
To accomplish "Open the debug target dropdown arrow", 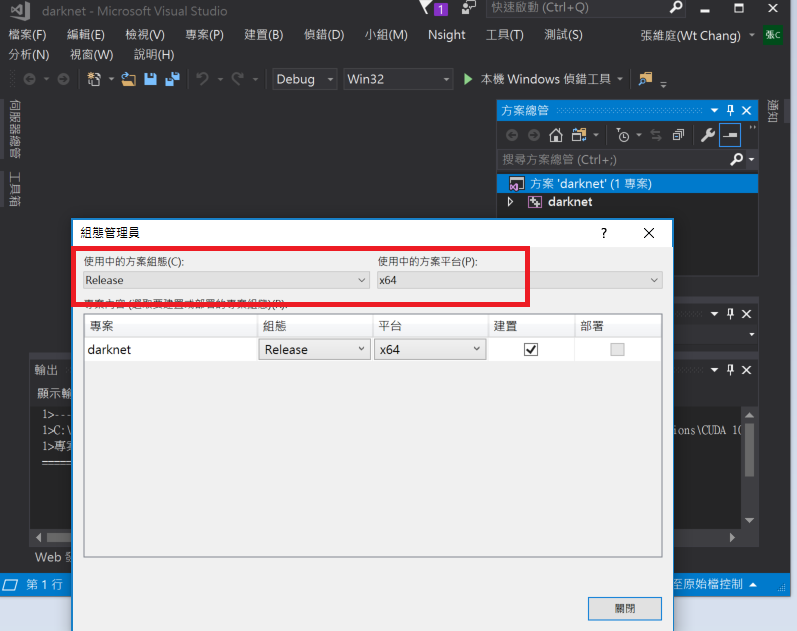I will [620, 79].
